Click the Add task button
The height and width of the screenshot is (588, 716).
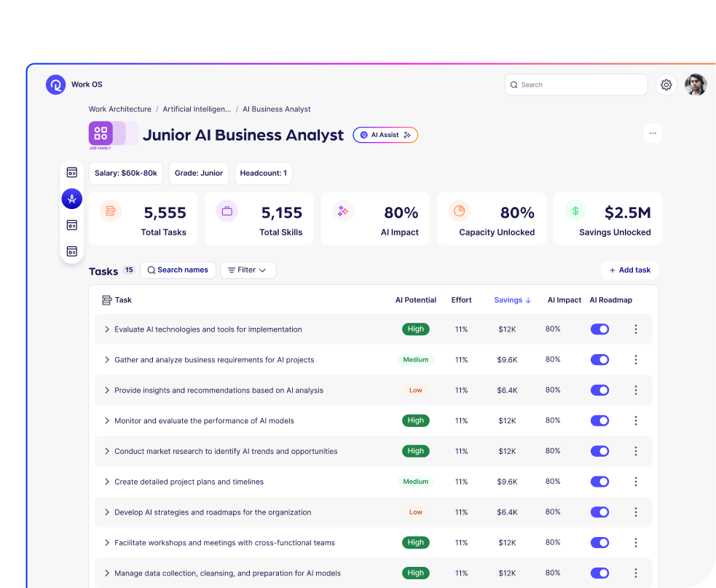click(629, 270)
